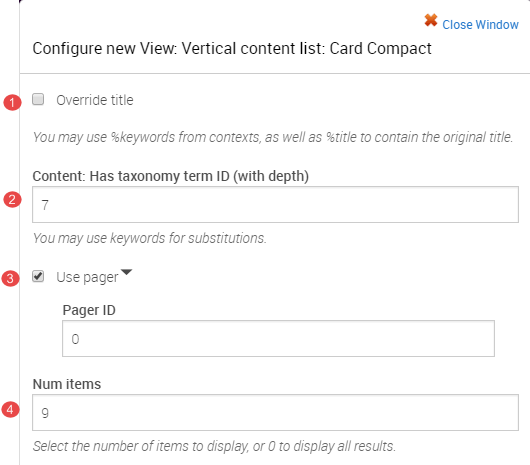The width and height of the screenshot is (530, 465).
Task: Click red marker number 1
Action: click(x=12, y=102)
